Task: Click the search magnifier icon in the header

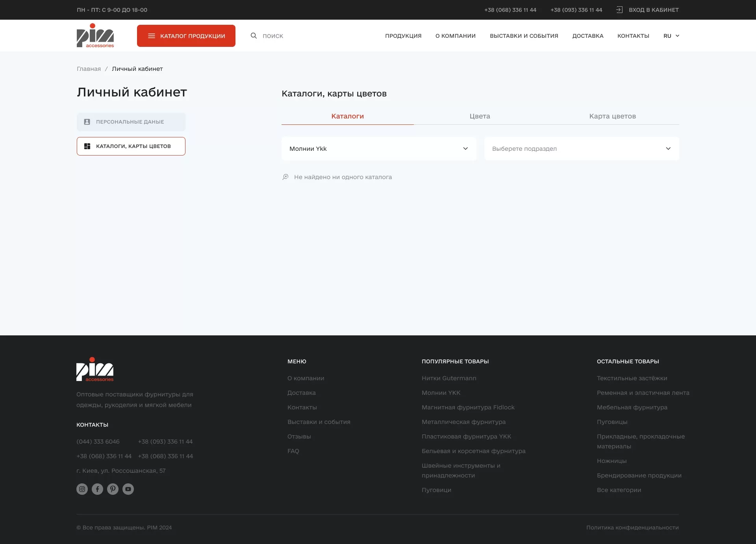Action: 253,35
